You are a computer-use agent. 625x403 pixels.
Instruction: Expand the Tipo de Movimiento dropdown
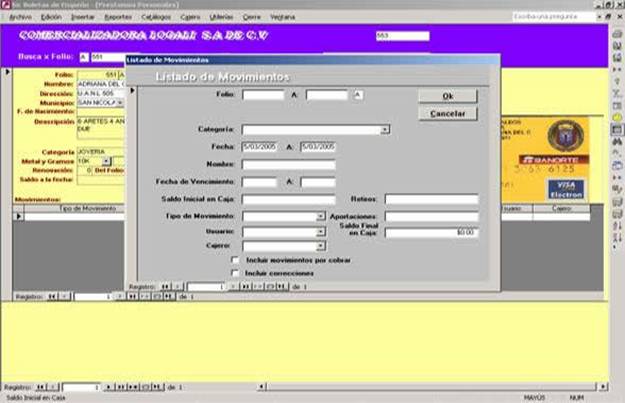click(320, 216)
